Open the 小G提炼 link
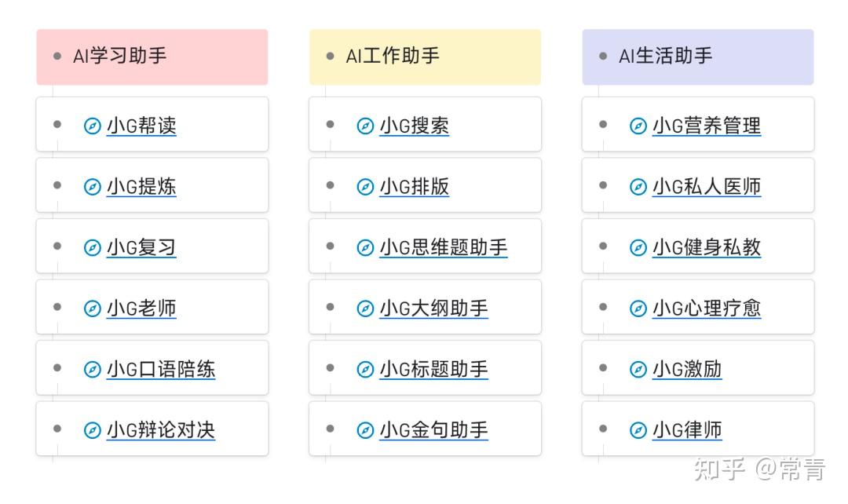Screen dimensions: 848x504 141,187
